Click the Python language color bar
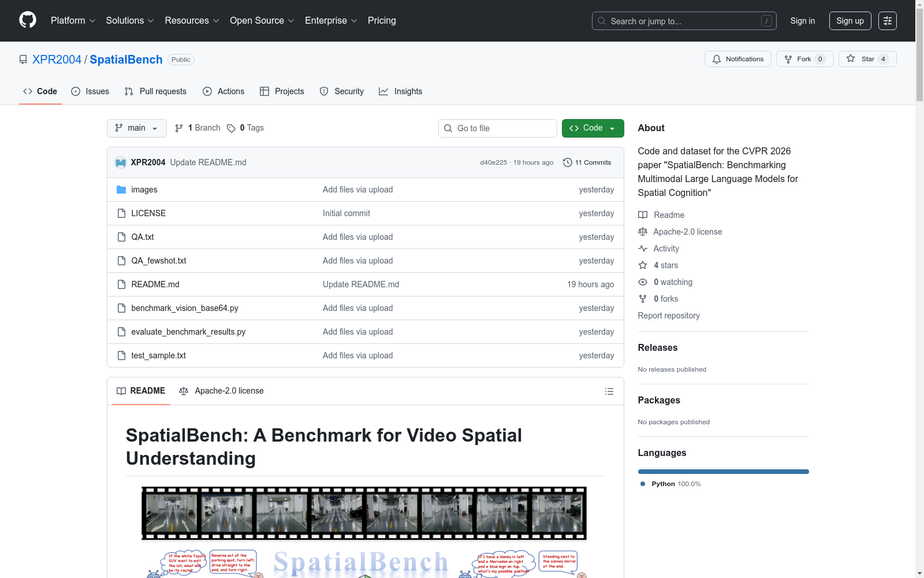The height and width of the screenshot is (578, 924). point(723,471)
